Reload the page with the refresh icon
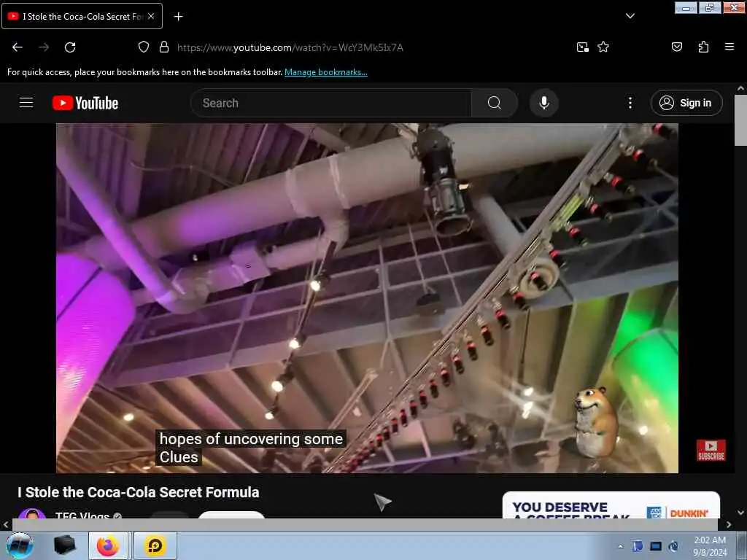 tap(70, 47)
